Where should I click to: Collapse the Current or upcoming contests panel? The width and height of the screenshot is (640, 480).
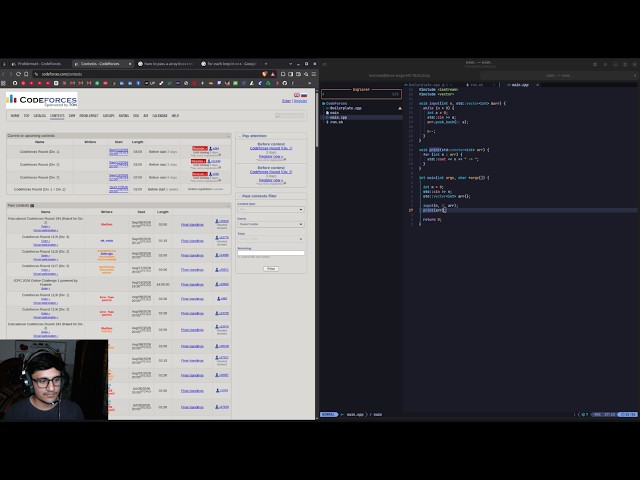[229, 136]
